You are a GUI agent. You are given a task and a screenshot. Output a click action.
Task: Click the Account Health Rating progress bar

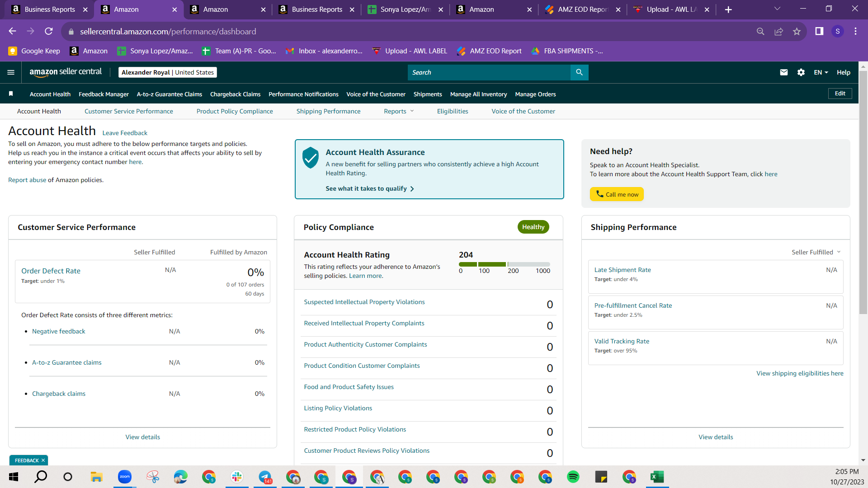[505, 264]
